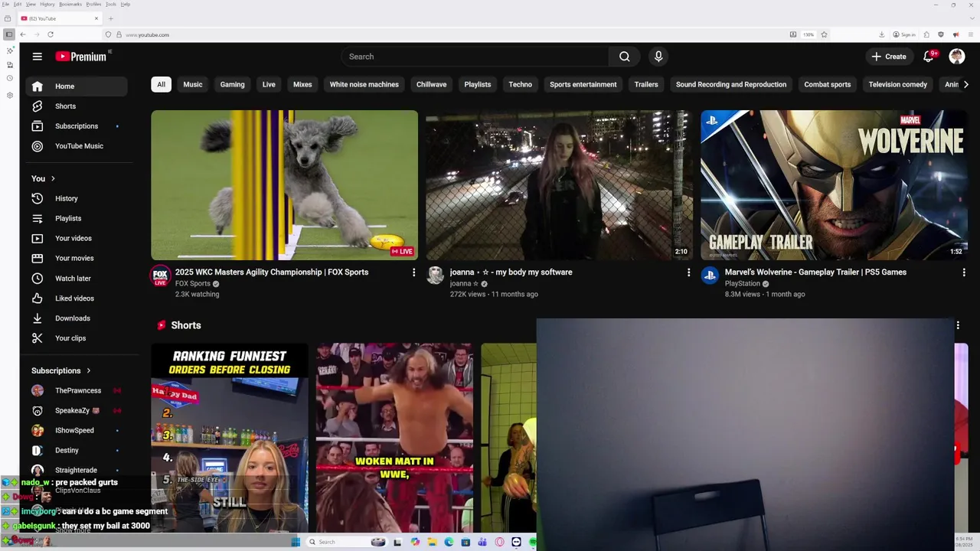Viewport: 980px width, 551px height.
Task: Open Ranking Funniest Orders short
Action: click(230, 438)
